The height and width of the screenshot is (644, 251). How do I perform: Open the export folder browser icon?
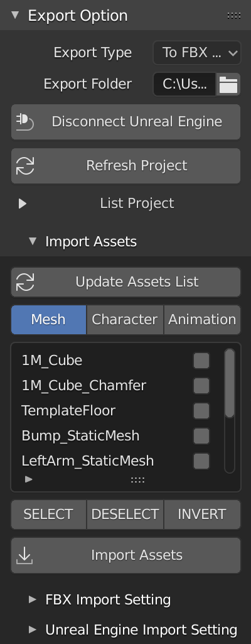pos(228,84)
